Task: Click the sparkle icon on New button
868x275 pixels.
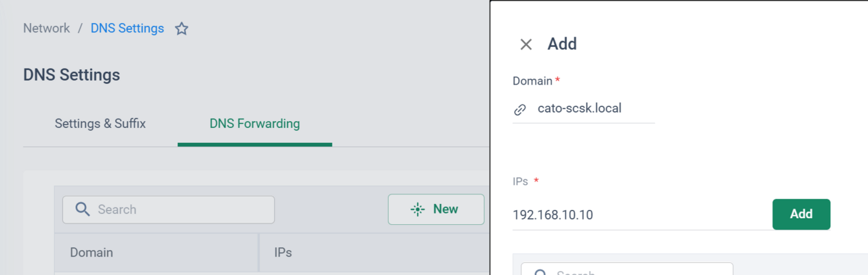Action: click(418, 209)
